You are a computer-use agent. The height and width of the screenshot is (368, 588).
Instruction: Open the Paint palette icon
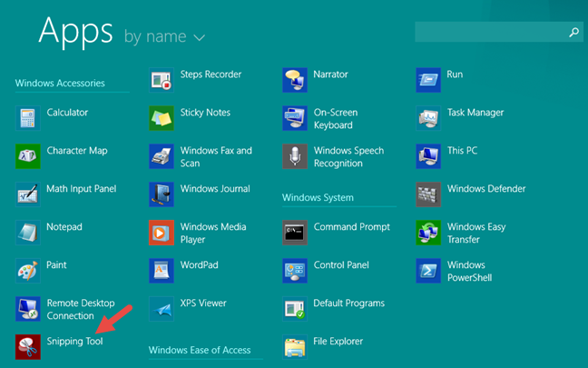[x=28, y=271]
